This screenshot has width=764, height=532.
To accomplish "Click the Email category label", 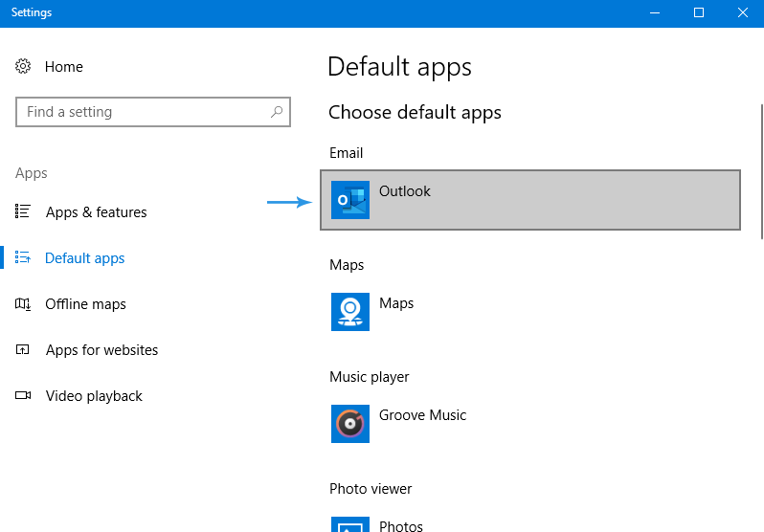I will point(346,153).
